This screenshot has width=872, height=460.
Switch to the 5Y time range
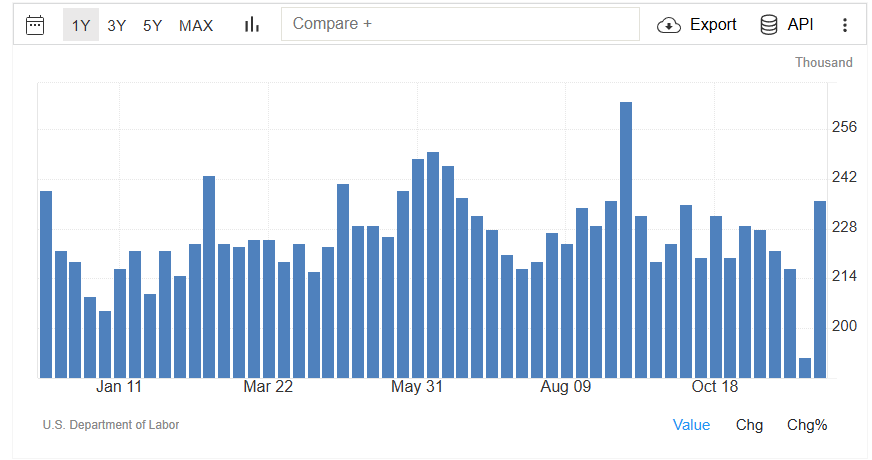click(x=152, y=26)
